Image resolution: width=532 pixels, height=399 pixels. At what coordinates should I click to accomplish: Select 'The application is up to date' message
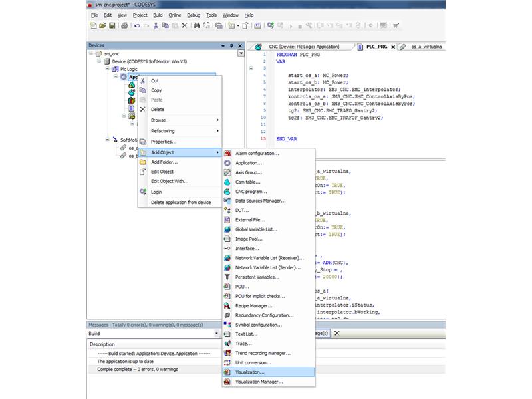click(267, 362)
